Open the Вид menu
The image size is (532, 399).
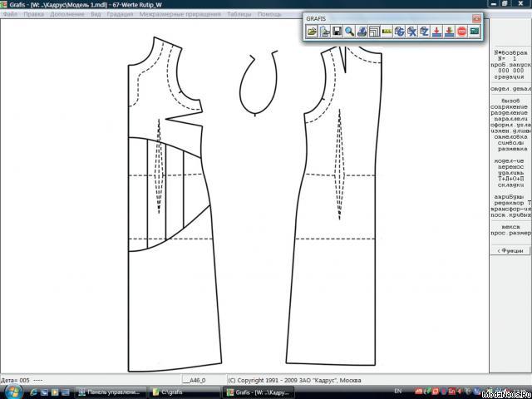(96, 14)
